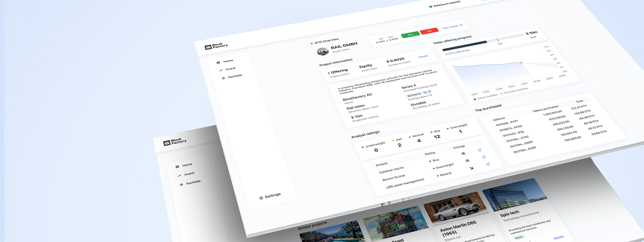Click the Portfolio pie icon in front window
Viewport: 644px width, 242px height.
coord(223,78)
